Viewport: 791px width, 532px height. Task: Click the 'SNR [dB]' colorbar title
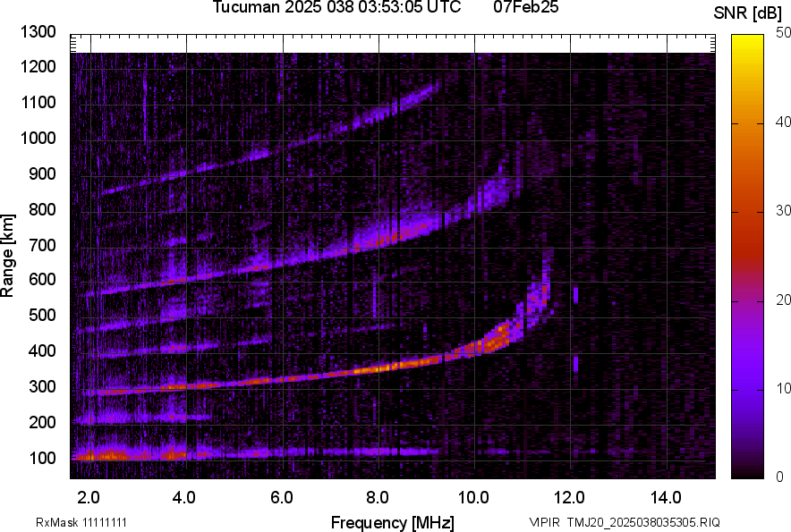tap(747, 13)
